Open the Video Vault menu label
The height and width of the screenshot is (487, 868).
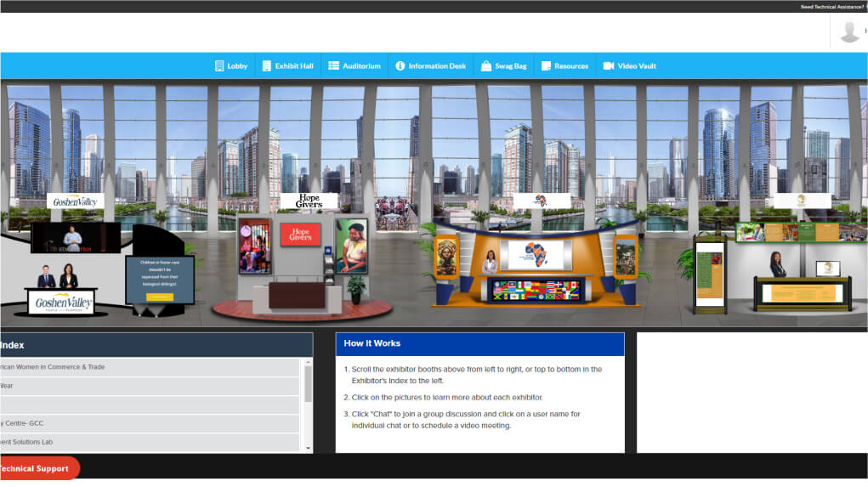point(637,65)
